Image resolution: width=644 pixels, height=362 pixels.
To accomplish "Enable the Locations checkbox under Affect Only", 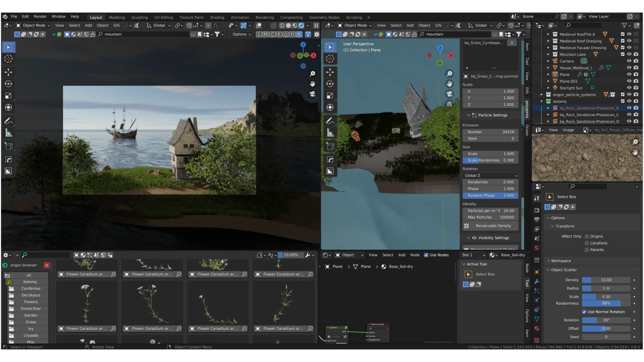I will (x=587, y=243).
